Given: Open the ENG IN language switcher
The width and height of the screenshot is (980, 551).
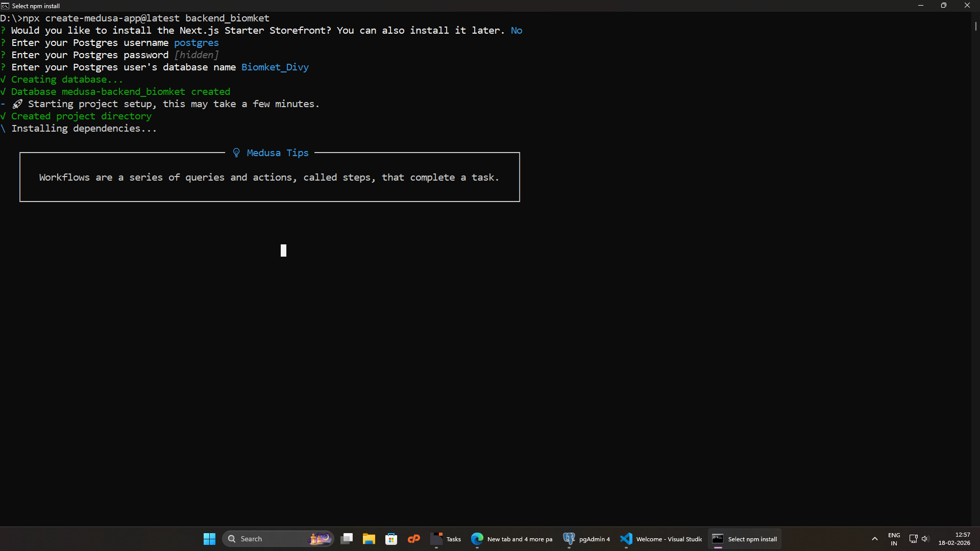Looking at the screenshot, I should pyautogui.click(x=894, y=539).
